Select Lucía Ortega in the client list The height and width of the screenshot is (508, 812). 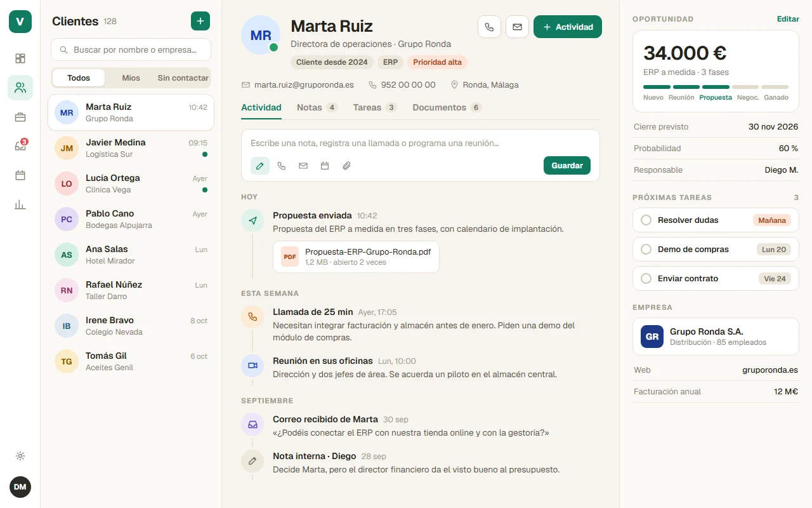(x=131, y=184)
